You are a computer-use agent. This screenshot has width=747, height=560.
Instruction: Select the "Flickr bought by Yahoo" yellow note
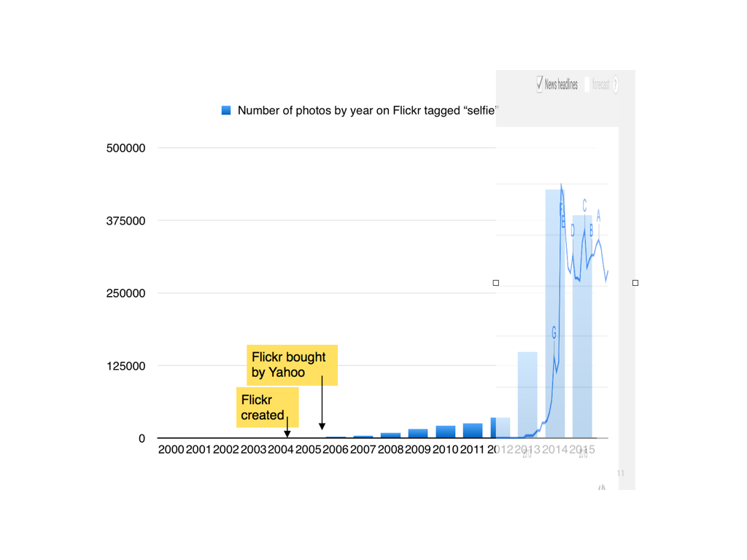[292, 365]
